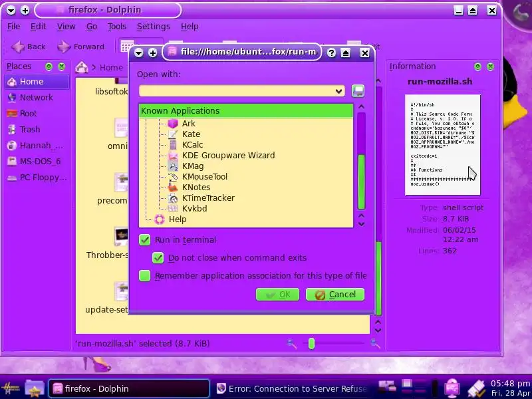Image resolution: width=532 pixels, height=399 pixels.
Task: Open the Edit menu in Dolphin
Action: pos(39,27)
